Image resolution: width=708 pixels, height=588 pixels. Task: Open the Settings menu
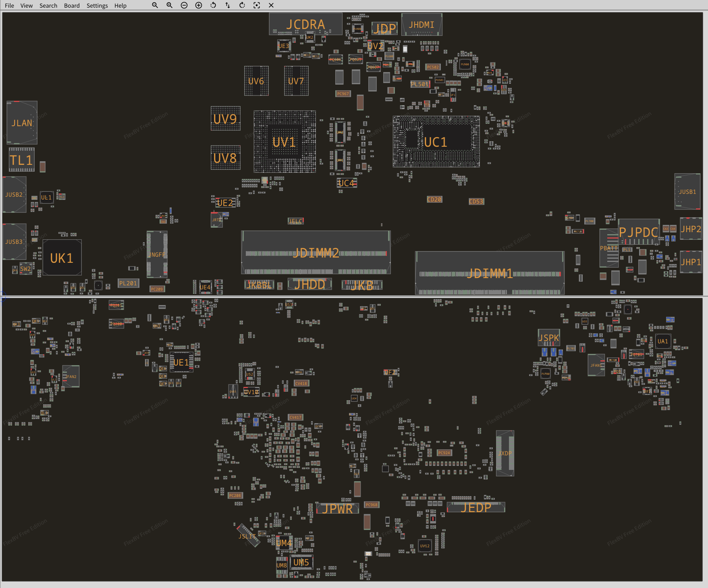click(97, 6)
